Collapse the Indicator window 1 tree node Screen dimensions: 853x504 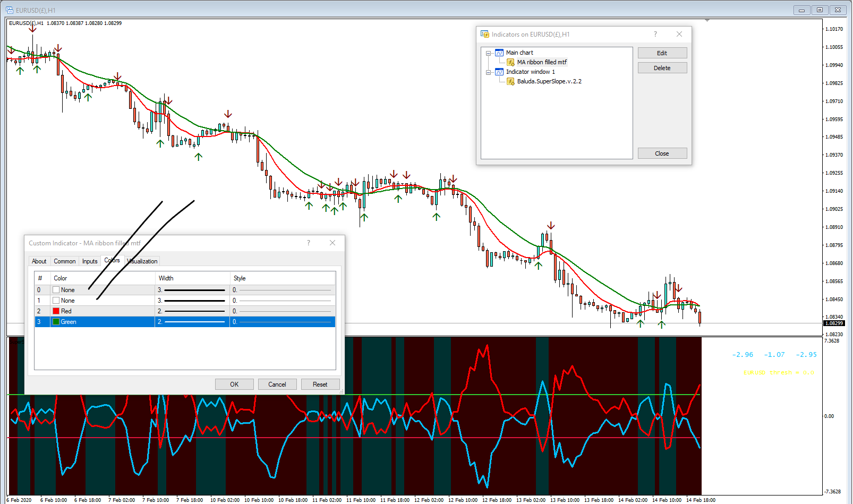[488, 72]
